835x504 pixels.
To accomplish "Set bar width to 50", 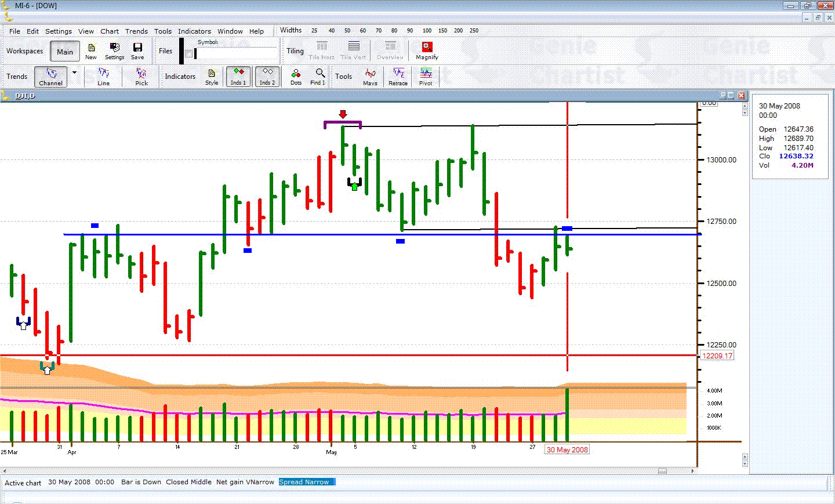I will (x=347, y=31).
